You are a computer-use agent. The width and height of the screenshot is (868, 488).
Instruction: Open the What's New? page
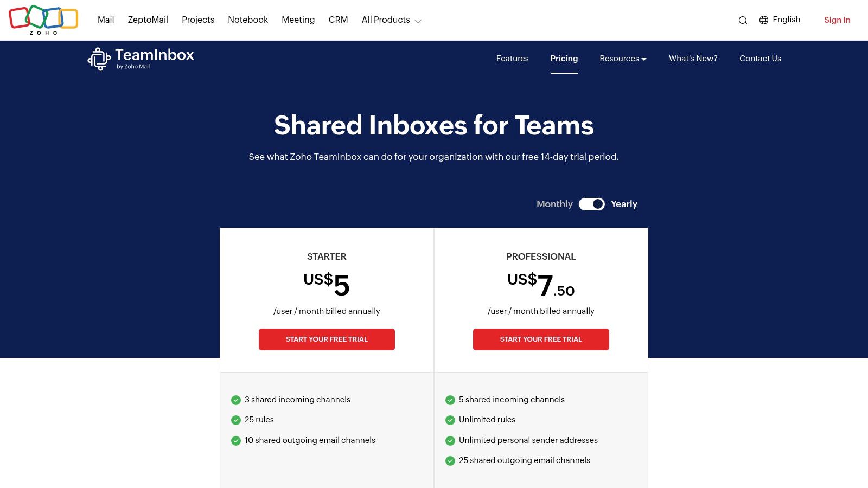tap(693, 59)
